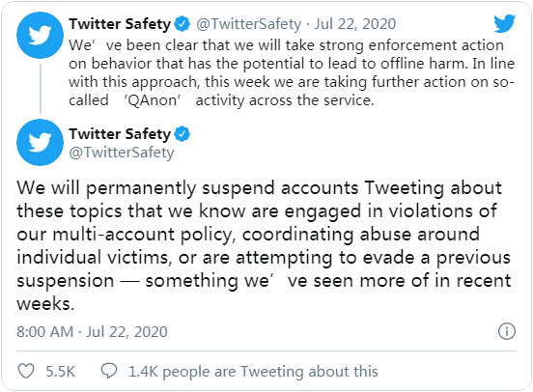Viewport: 533px width, 392px height.
Task: Click the top tweet text about QAnon activity
Action: coord(292,72)
